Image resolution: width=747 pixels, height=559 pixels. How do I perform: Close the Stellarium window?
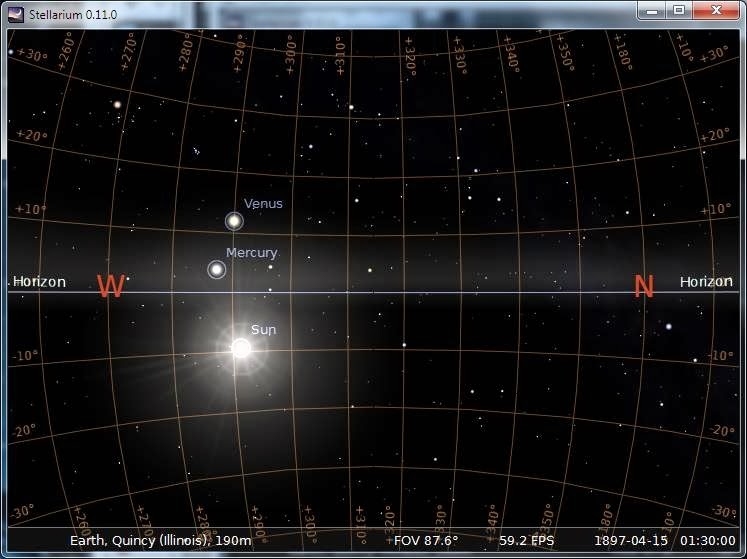716,10
